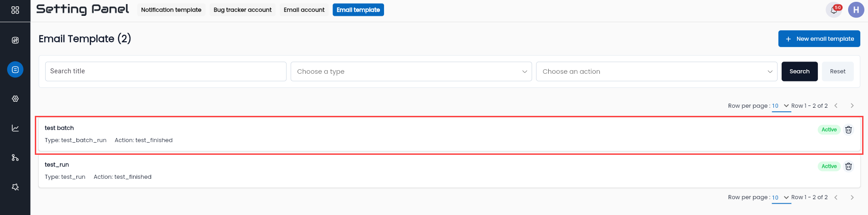The width and height of the screenshot is (868, 215).
Task: Click the New email template button
Action: coord(819,39)
